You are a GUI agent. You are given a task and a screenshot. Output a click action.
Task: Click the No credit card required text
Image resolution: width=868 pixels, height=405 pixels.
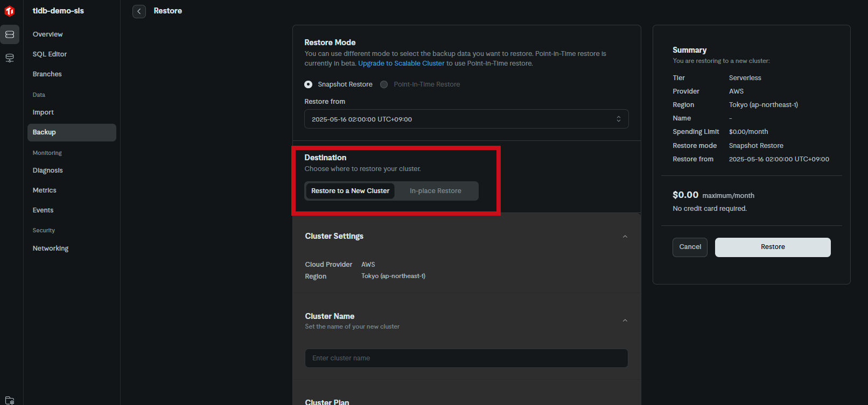click(710, 209)
